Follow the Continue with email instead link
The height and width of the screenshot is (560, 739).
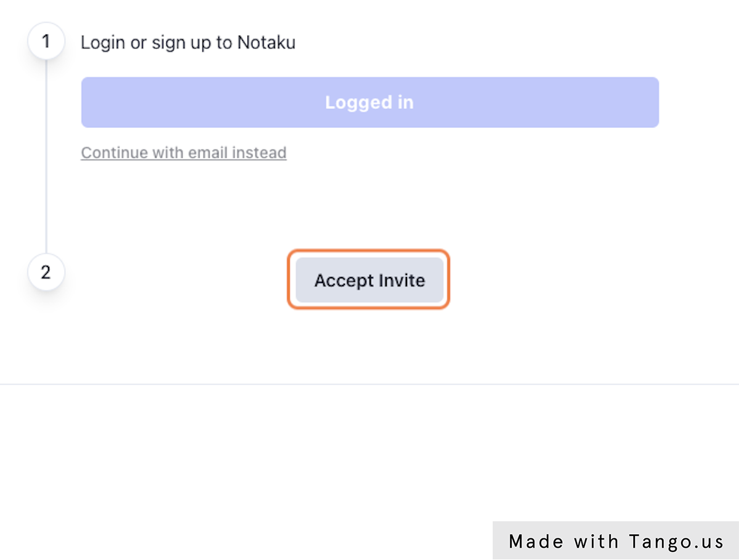pos(184,152)
